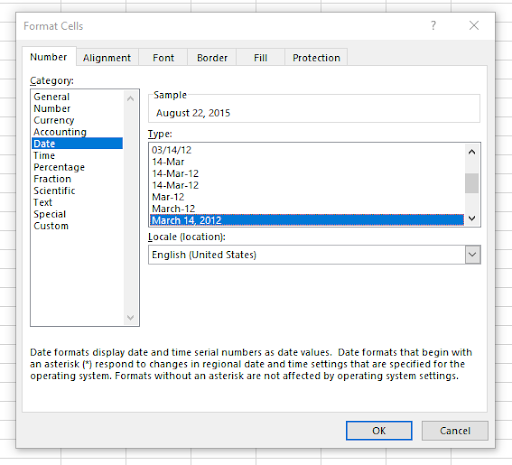Viewport: 512px width, 465px height.
Task: Open English (United States) locale combo box
Action: (x=314, y=255)
